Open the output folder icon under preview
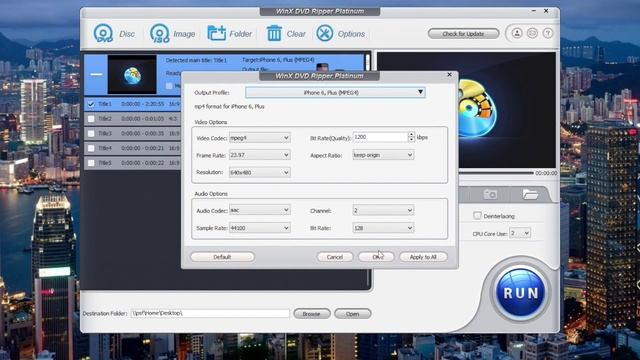The image size is (640, 360). click(x=530, y=194)
